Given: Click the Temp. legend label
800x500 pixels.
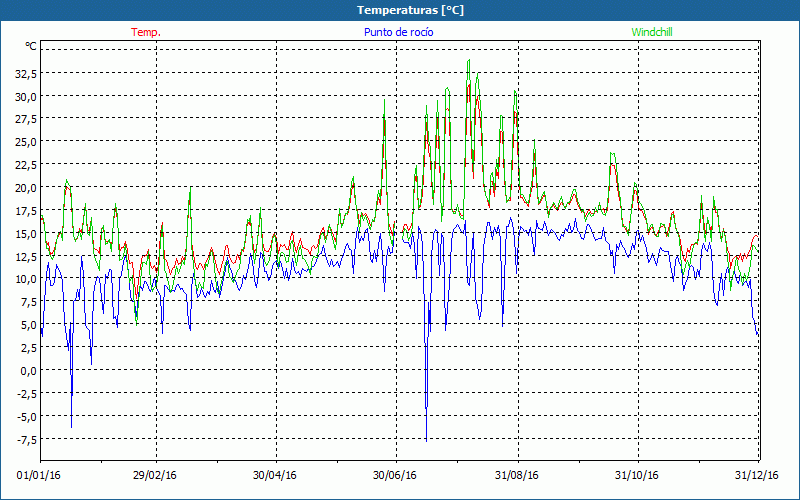Looking at the screenshot, I should point(146,32).
